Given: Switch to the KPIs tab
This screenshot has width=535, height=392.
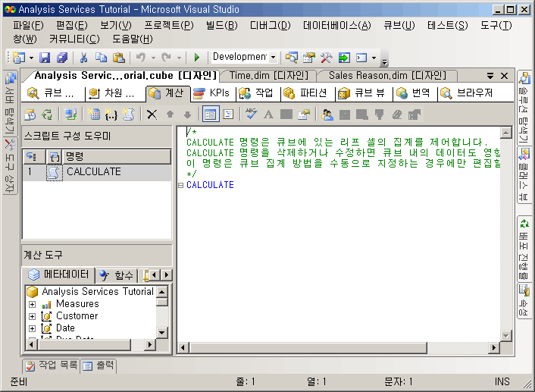Looking at the screenshot, I should (213, 93).
